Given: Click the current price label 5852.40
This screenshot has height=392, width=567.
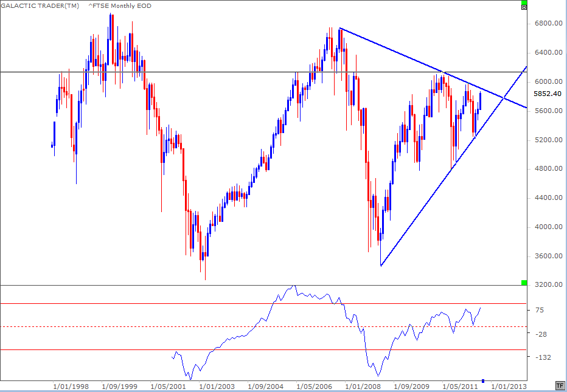Looking at the screenshot, I should [547, 94].
